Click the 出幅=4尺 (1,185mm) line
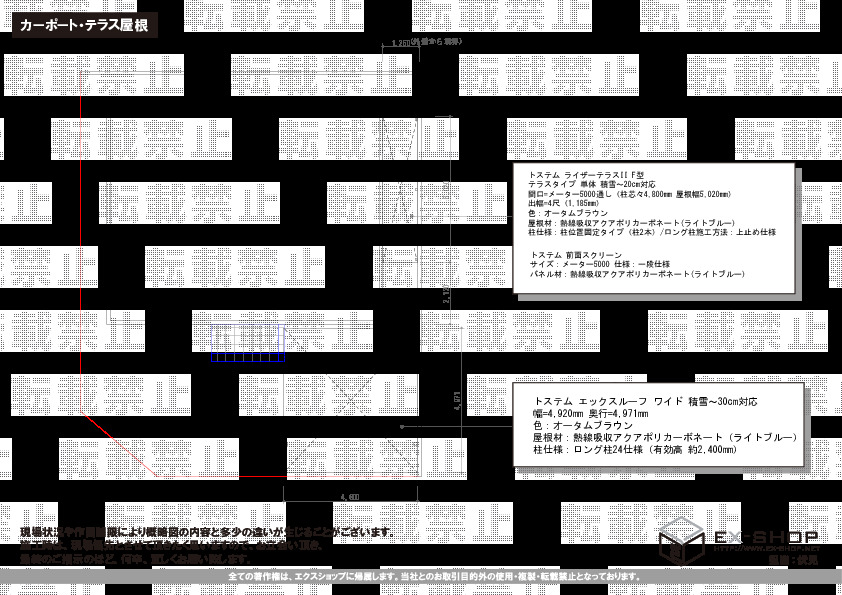842x595 pixels. [x=564, y=204]
